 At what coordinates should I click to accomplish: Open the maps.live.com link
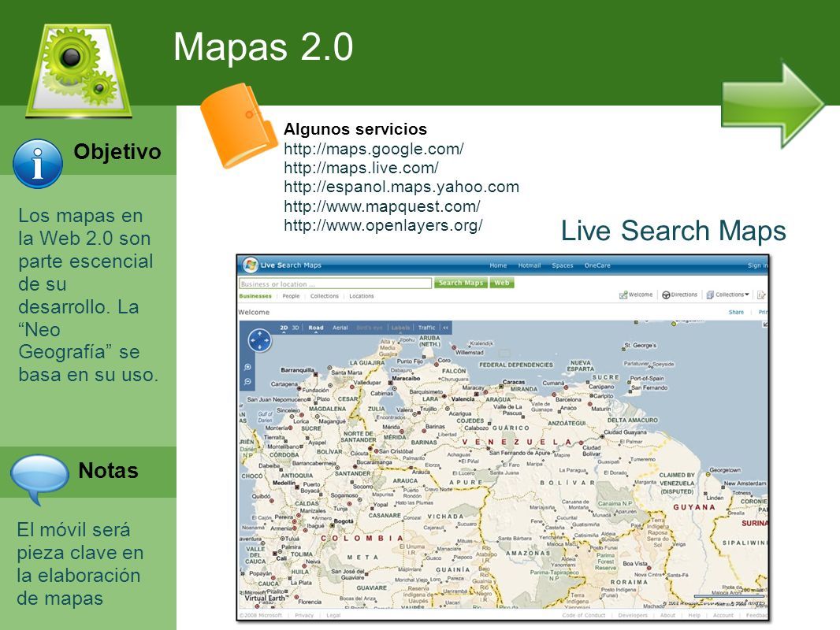[361, 168]
